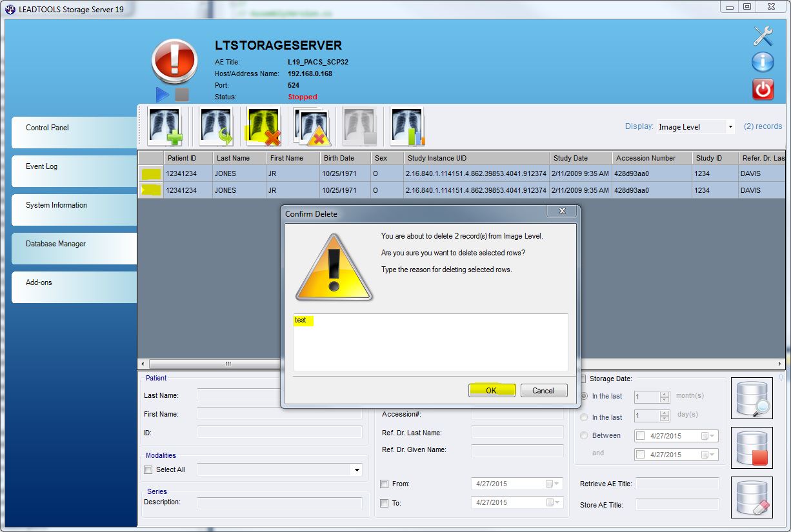Sort by the Birth Date column header

click(346, 158)
